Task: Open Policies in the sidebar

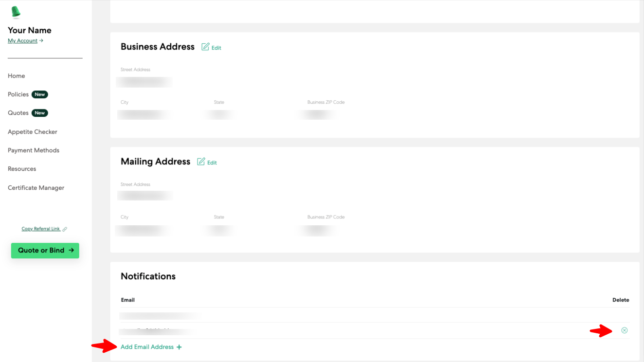Action: [18, 94]
